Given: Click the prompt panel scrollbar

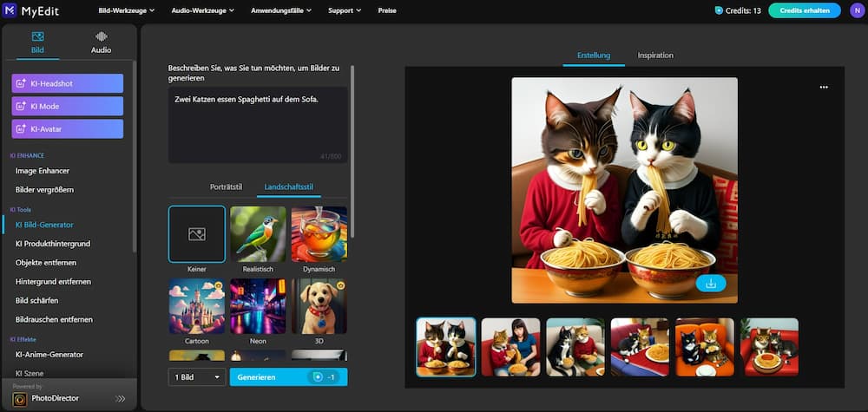Looking at the screenshot, I should 352,152.
